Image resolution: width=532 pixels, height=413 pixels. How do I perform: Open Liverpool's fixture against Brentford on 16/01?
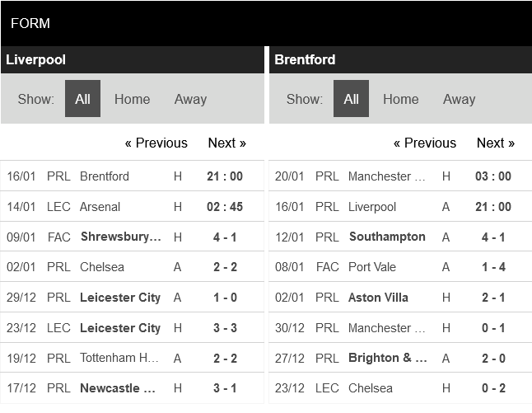pos(105,176)
